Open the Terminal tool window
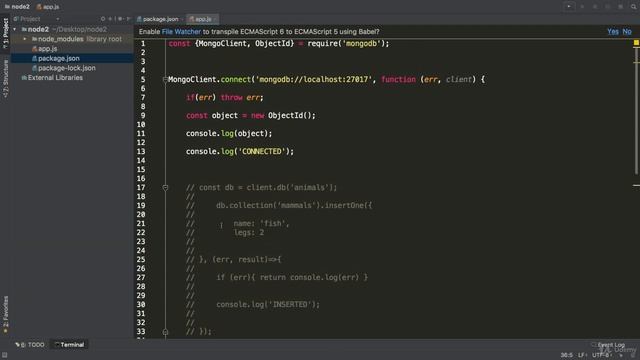 pos(69,345)
